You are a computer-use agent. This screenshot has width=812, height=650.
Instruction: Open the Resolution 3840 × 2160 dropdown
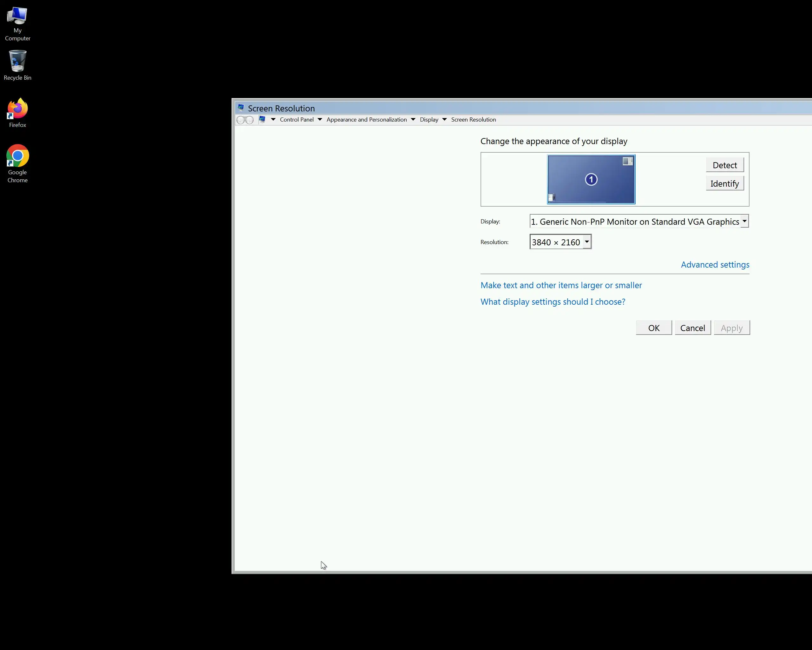pos(587,242)
